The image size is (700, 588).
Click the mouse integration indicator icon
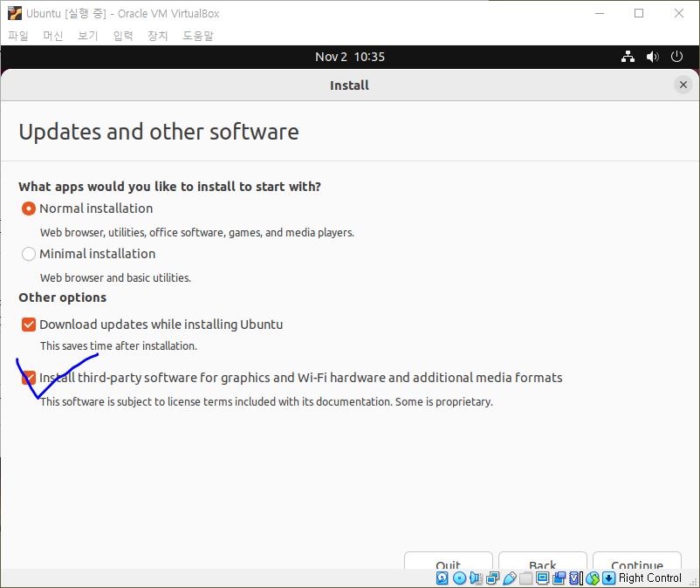(x=593, y=578)
